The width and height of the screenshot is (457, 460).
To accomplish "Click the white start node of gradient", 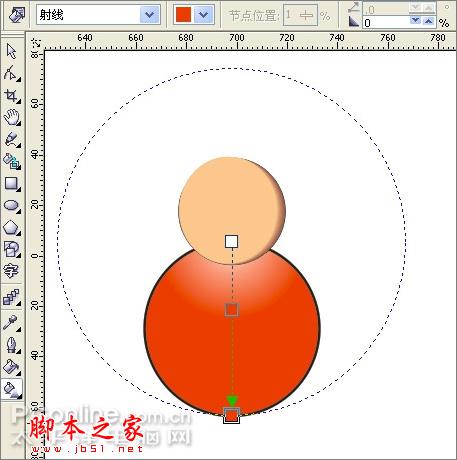I will point(231,241).
